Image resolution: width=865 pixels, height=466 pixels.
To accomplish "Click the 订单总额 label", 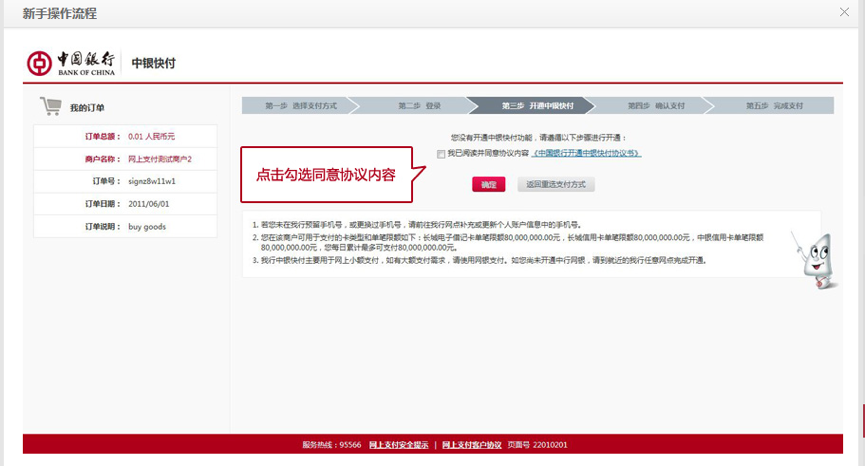I will pos(103,137).
